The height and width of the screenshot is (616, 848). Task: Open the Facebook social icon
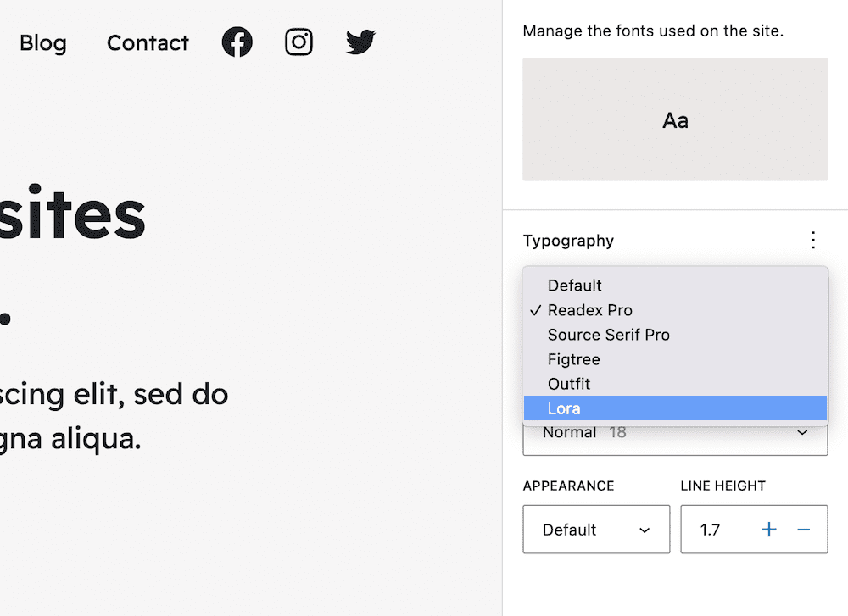click(x=237, y=42)
